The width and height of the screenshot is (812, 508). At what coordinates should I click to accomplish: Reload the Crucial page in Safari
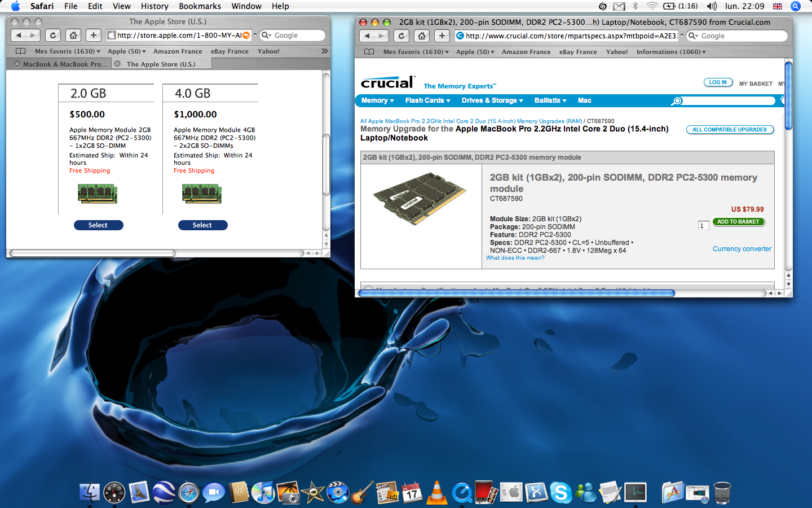[x=401, y=36]
